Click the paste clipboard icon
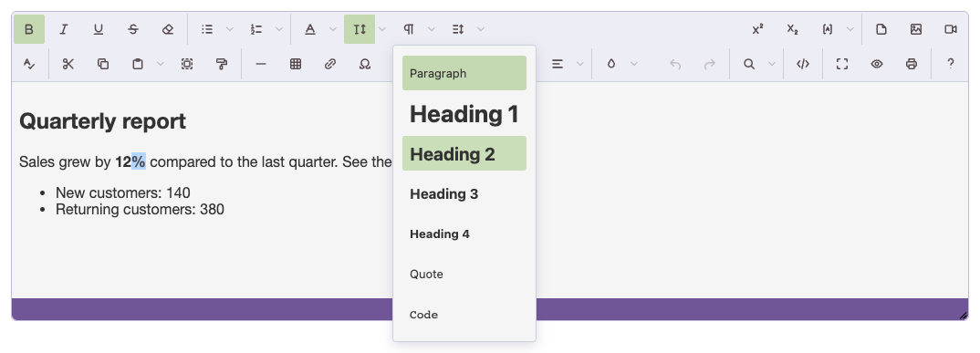Screen dimensions: 980x353 pyautogui.click(x=138, y=64)
